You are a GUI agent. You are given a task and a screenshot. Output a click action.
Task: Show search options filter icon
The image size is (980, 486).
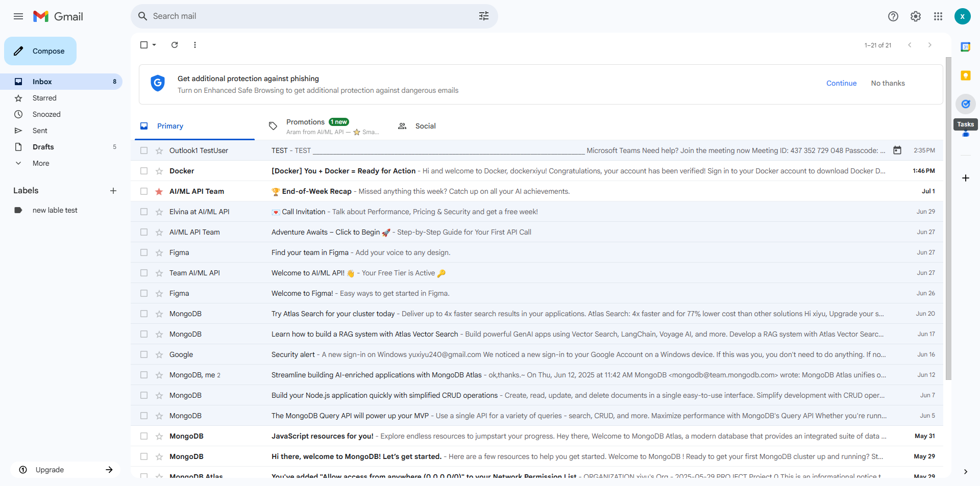484,16
